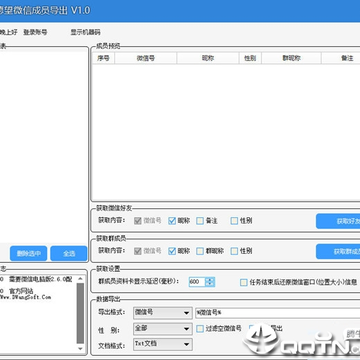Click the 群昵称 column header in 成员预览
The height and width of the screenshot is (360, 360).
tap(291, 58)
